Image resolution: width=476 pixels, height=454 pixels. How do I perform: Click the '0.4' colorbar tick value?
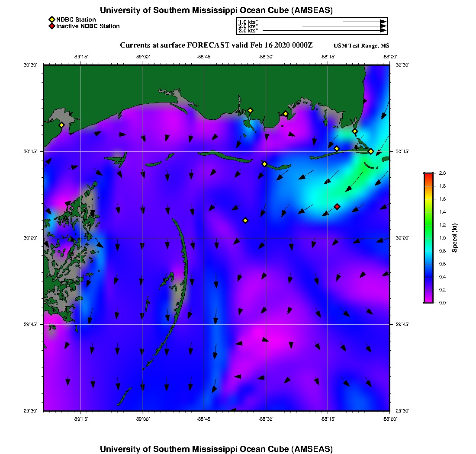(x=442, y=277)
